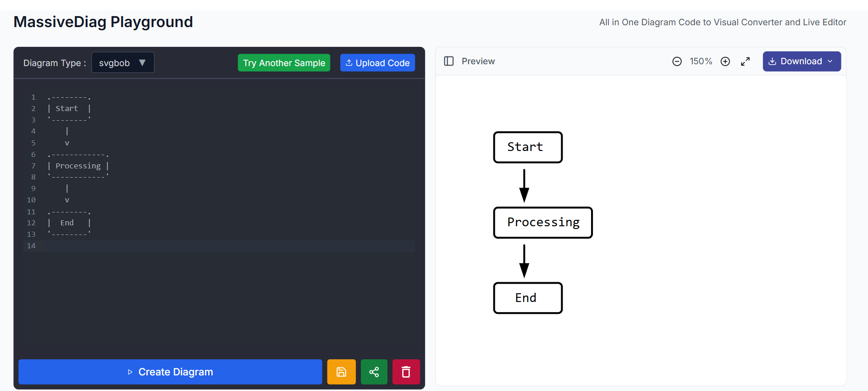Click the green share icon button
Image resolution: width=868 pixels, height=391 pixels.
pyautogui.click(x=374, y=372)
